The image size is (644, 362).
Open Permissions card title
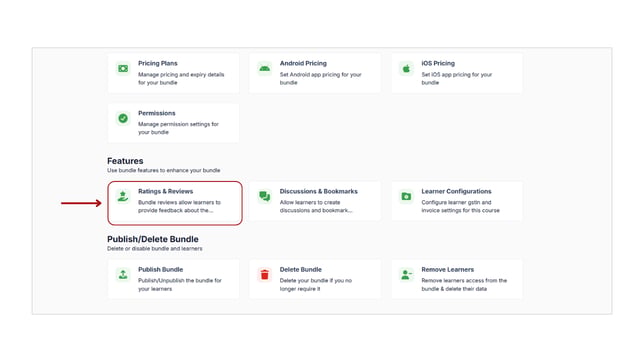[x=156, y=113]
